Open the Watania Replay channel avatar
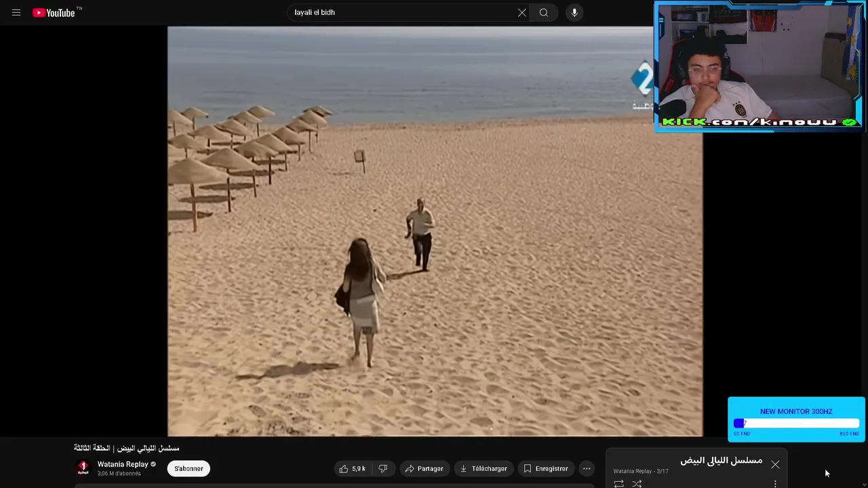868x488 pixels. [x=83, y=468]
